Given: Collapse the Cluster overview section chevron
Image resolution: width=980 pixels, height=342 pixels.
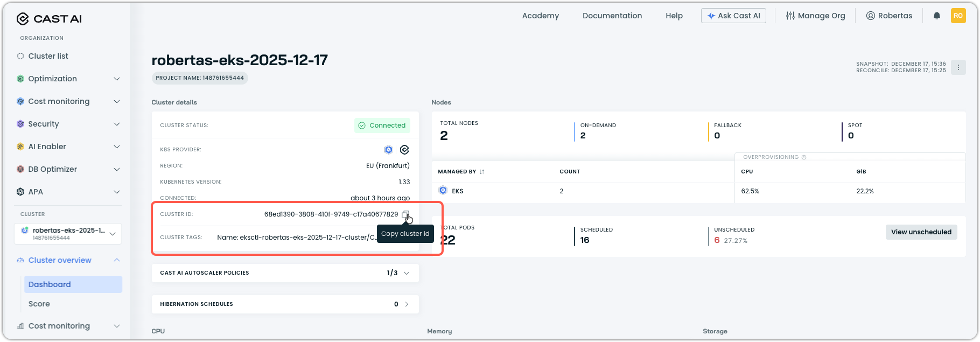Looking at the screenshot, I should [117, 260].
